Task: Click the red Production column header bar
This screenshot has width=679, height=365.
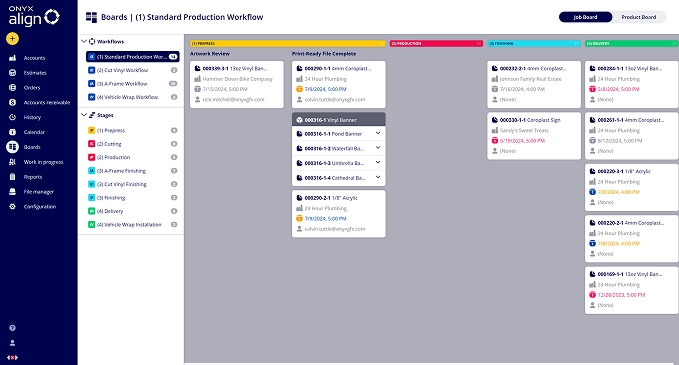Action: 436,43
